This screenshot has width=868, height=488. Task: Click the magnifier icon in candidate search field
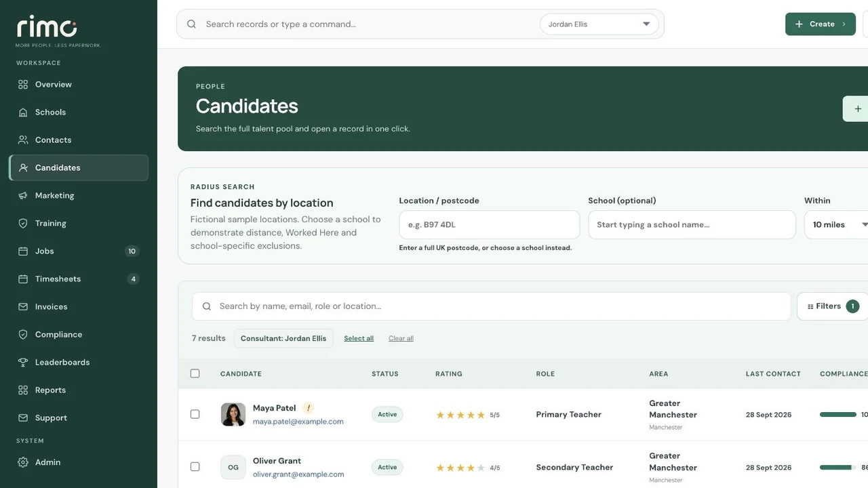coord(207,306)
